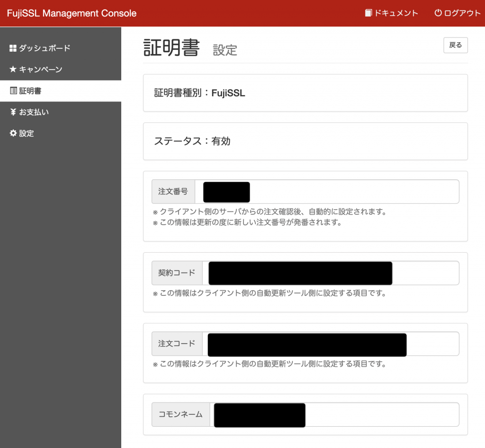Click the ログアウト link

click(458, 13)
